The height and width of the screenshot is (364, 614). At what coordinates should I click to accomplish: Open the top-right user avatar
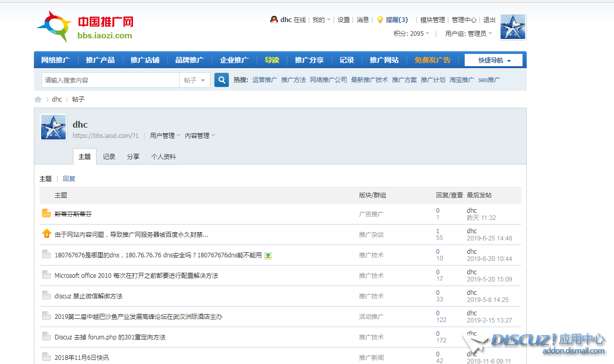[513, 27]
